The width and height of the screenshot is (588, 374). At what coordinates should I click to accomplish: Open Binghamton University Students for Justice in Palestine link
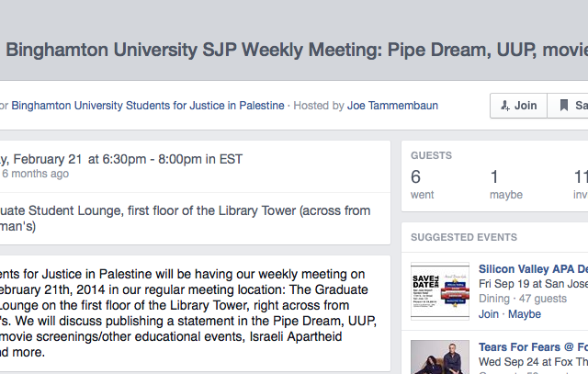[x=148, y=106]
